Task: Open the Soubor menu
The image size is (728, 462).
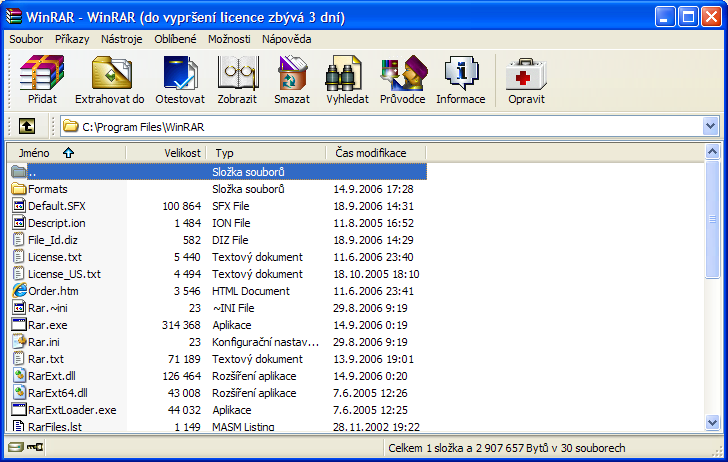Action: (x=26, y=39)
